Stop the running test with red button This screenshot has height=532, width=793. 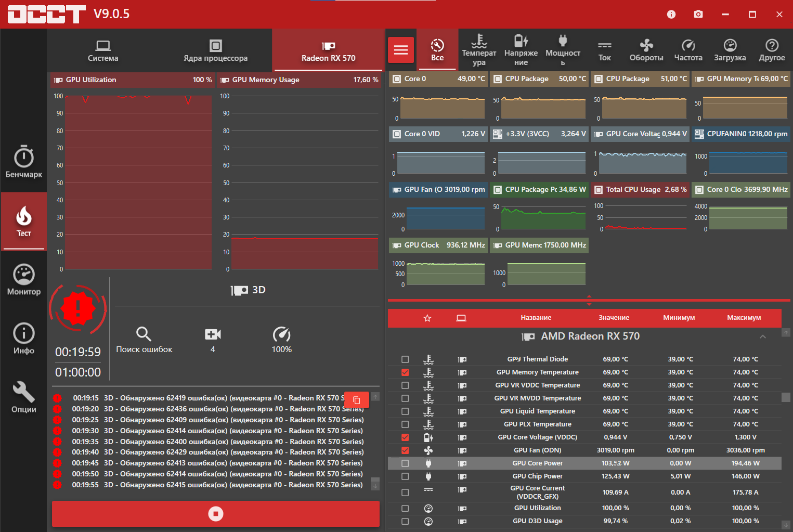pos(216,514)
